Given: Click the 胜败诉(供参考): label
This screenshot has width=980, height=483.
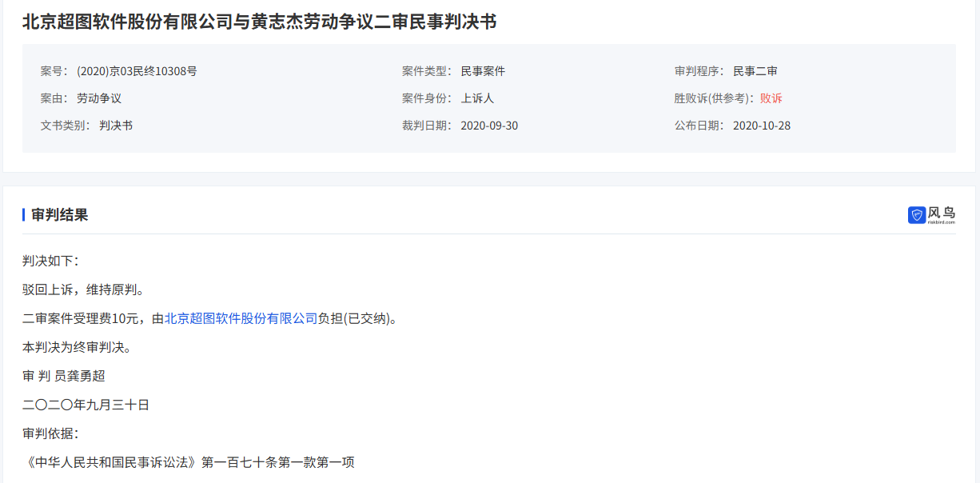Looking at the screenshot, I should (715, 98).
